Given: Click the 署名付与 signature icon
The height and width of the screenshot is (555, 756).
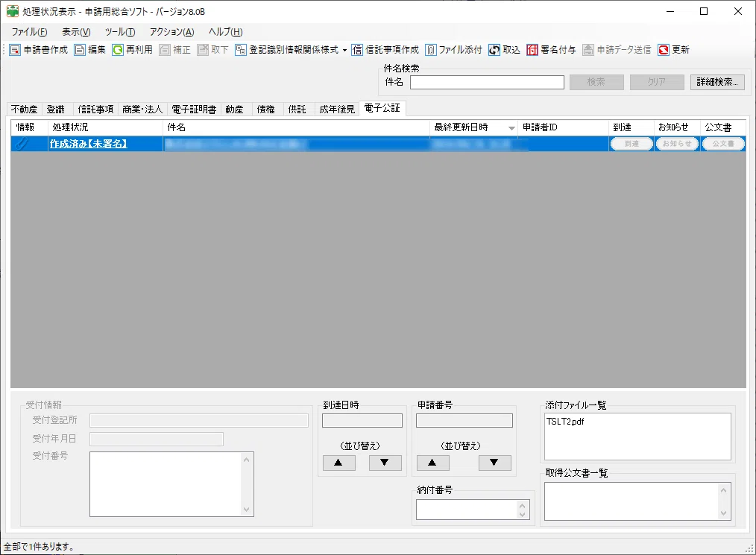Looking at the screenshot, I should click(532, 50).
